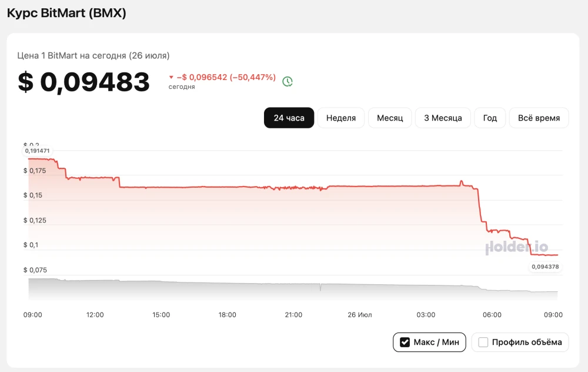Image resolution: width=588 pixels, height=372 pixels.
Task: Show Всё время price history
Action: point(539,118)
